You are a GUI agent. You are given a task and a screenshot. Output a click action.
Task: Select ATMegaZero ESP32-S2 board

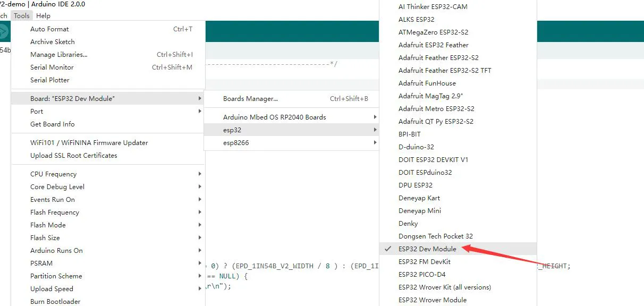458,32
